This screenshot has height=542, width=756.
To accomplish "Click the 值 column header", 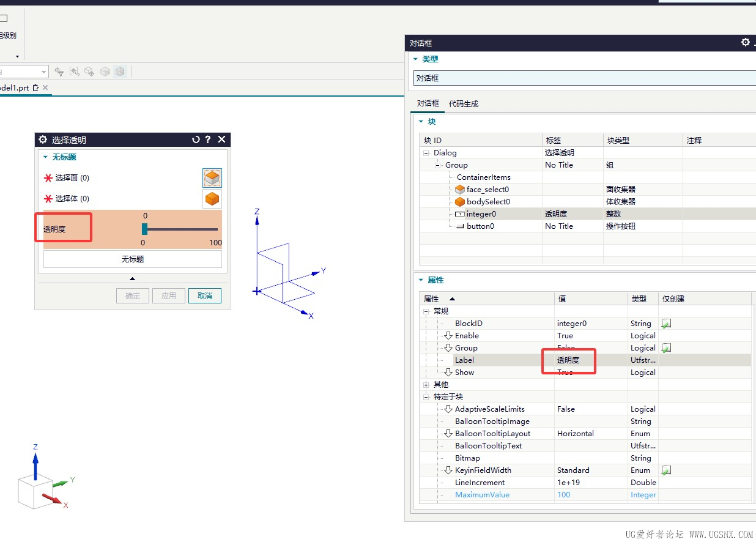I will [591, 299].
